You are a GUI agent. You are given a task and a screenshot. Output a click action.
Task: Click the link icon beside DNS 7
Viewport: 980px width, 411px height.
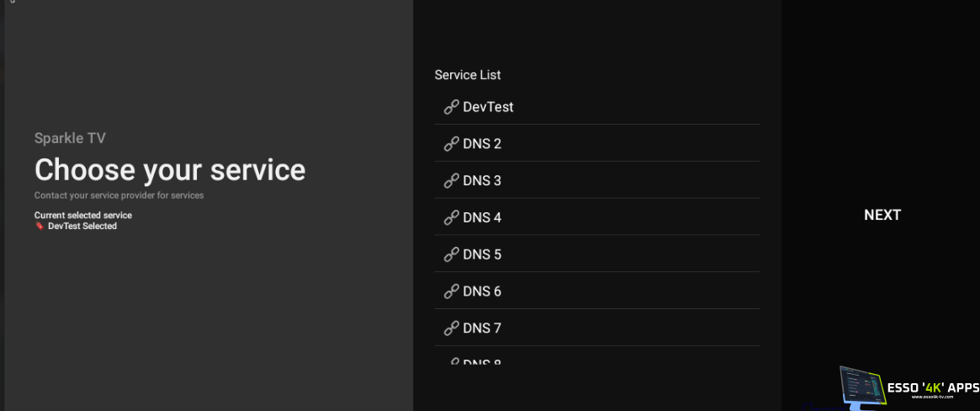pos(451,328)
